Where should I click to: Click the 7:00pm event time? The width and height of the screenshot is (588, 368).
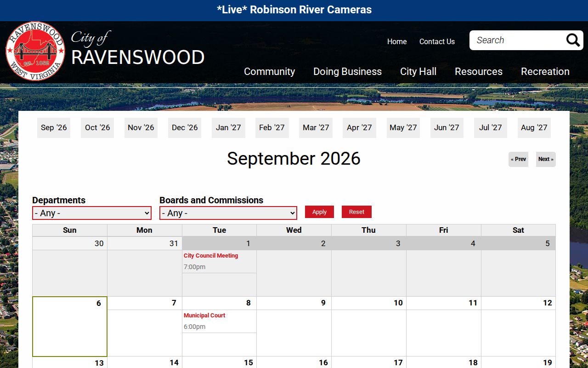pyautogui.click(x=195, y=267)
